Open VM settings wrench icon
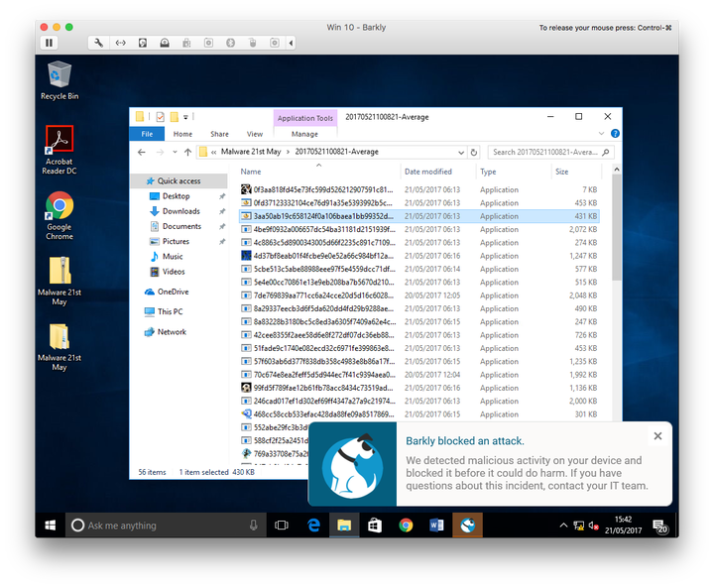Viewport: 714px width, 588px height. tap(98, 43)
